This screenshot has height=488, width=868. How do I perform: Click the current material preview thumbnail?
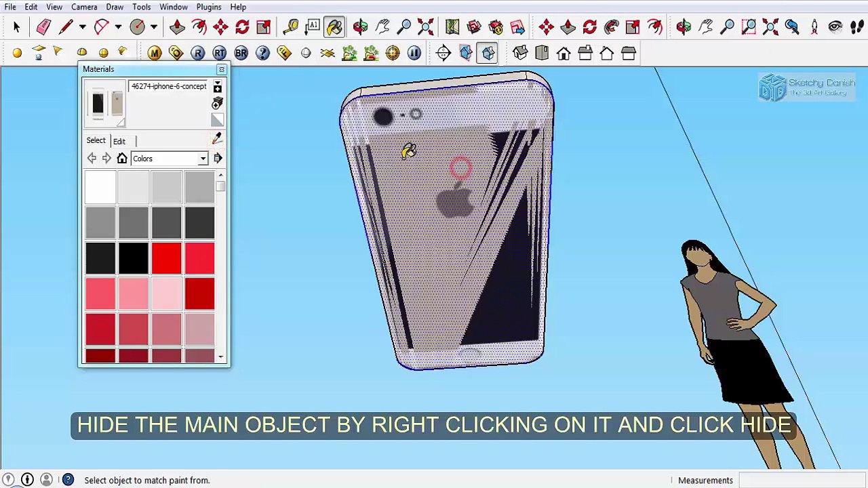click(104, 104)
